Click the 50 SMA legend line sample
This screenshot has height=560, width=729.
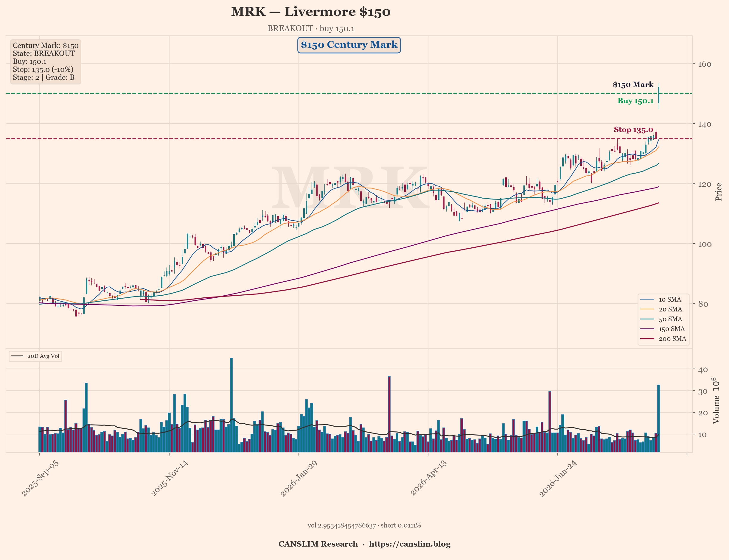[x=647, y=319]
